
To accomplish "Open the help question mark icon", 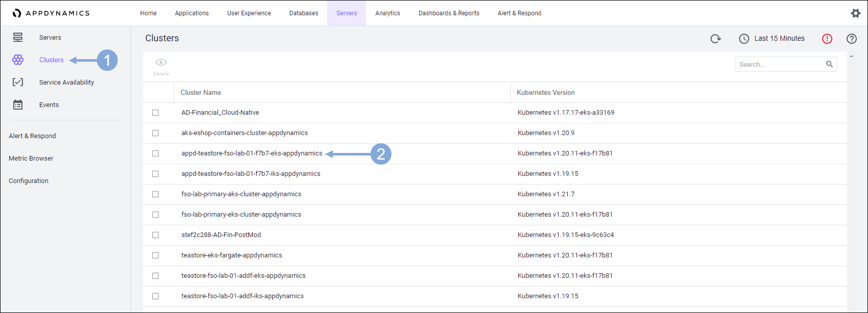I will pyautogui.click(x=851, y=39).
